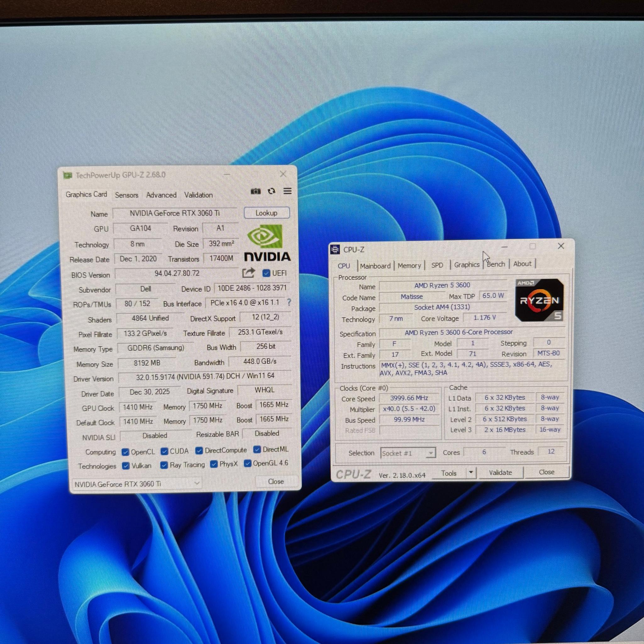The image size is (644, 644).
Task: Click the Level 3 cache value 2 x 16 MBytes
Action: point(505,430)
